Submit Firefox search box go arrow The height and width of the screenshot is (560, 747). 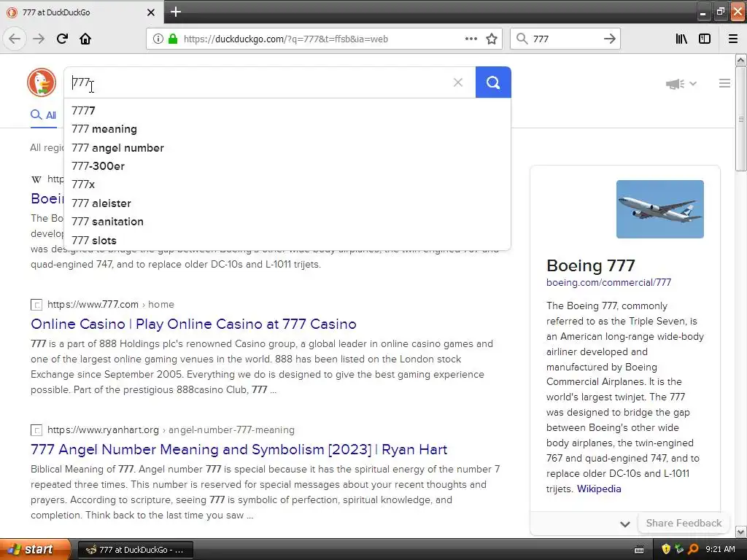coord(609,39)
